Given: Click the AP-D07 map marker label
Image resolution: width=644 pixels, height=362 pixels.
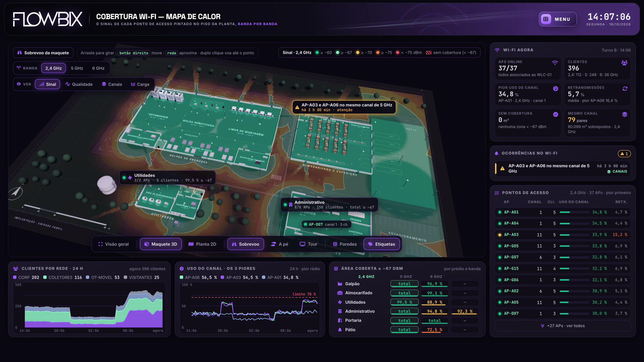Looking at the screenshot, I should [326, 224].
